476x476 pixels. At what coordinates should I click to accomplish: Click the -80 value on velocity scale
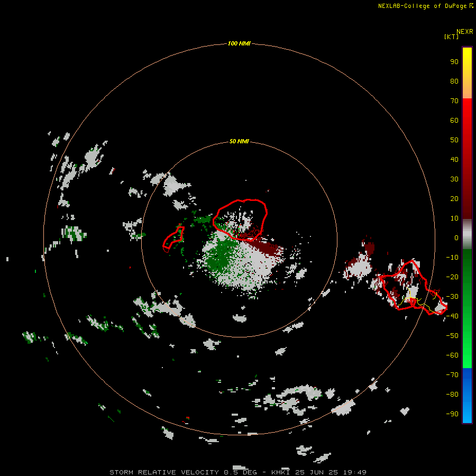452,395
